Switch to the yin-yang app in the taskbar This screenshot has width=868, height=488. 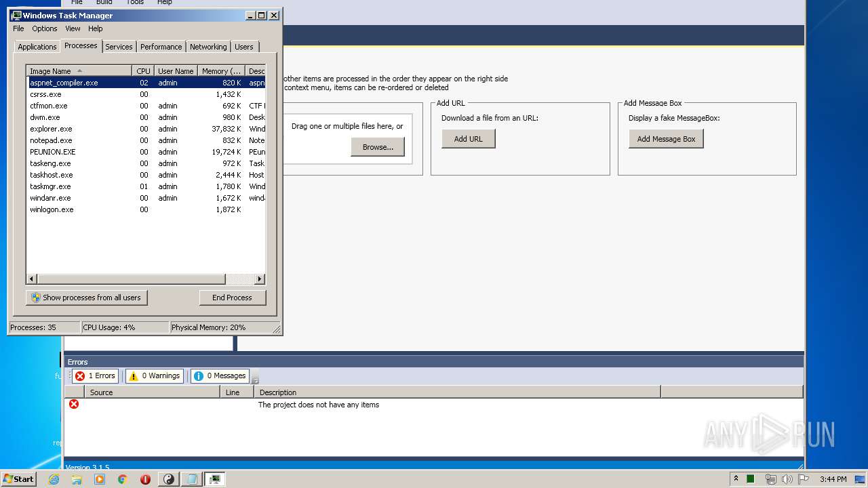(x=169, y=479)
